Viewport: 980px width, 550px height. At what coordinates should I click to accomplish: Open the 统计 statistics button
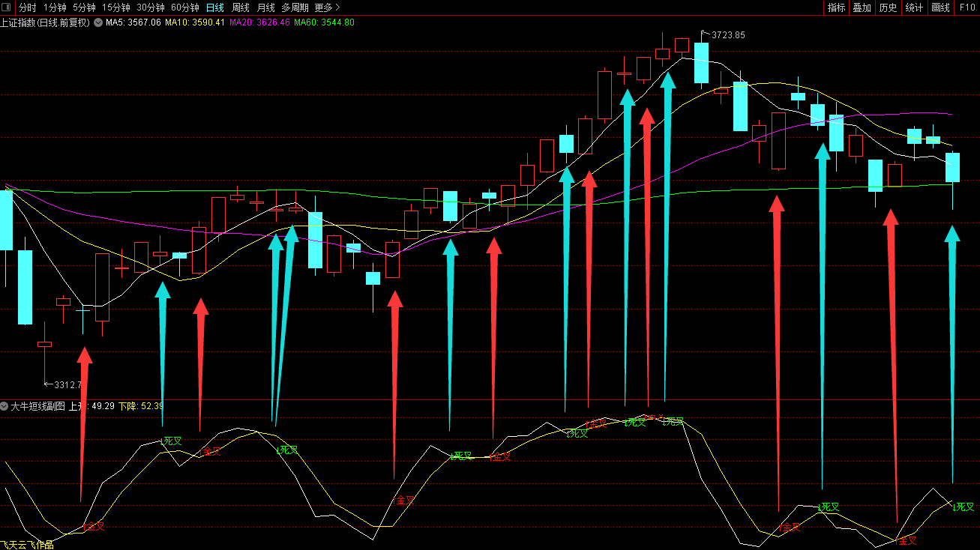[914, 7]
